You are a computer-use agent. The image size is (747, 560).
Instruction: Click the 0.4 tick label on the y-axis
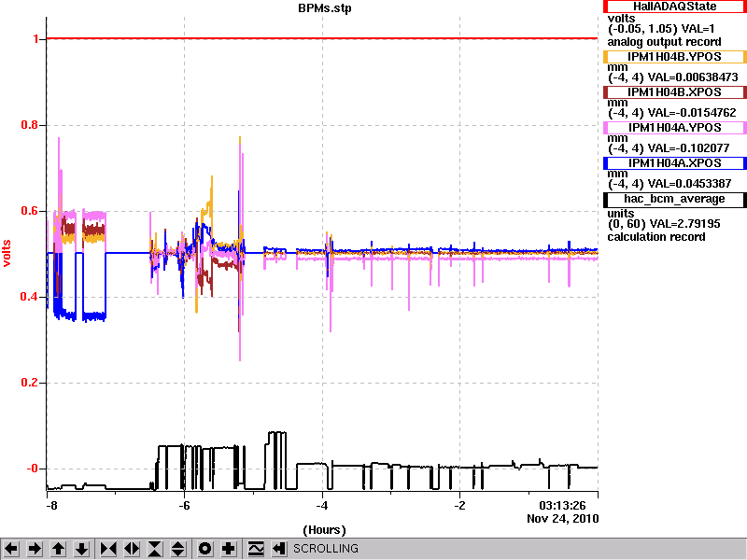pyautogui.click(x=30, y=297)
